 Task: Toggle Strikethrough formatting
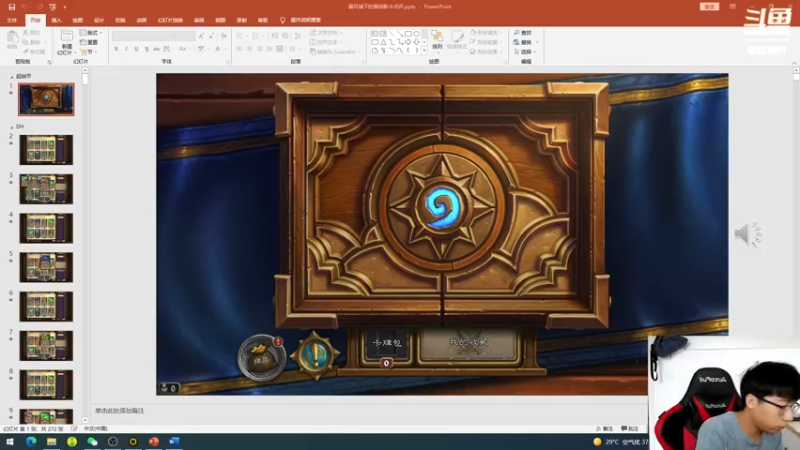click(x=157, y=49)
